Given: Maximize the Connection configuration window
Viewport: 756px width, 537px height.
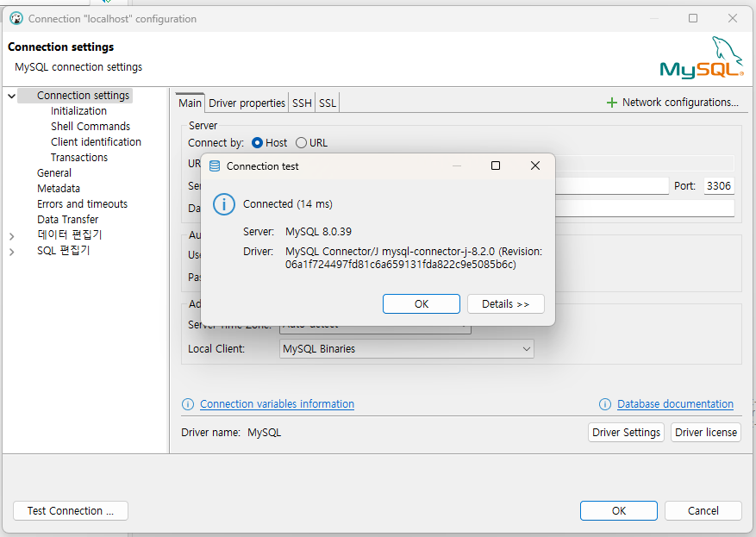Looking at the screenshot, I should (x=693, y=18).
